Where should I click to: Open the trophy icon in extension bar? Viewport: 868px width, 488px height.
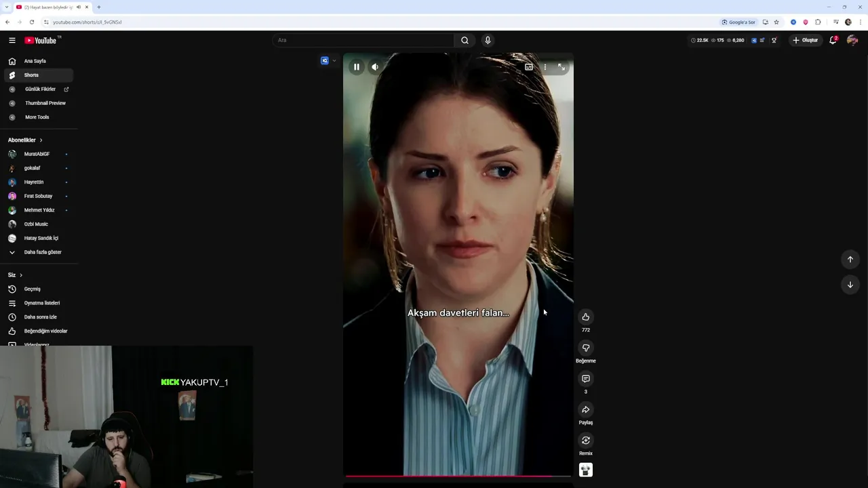(774, 40)
